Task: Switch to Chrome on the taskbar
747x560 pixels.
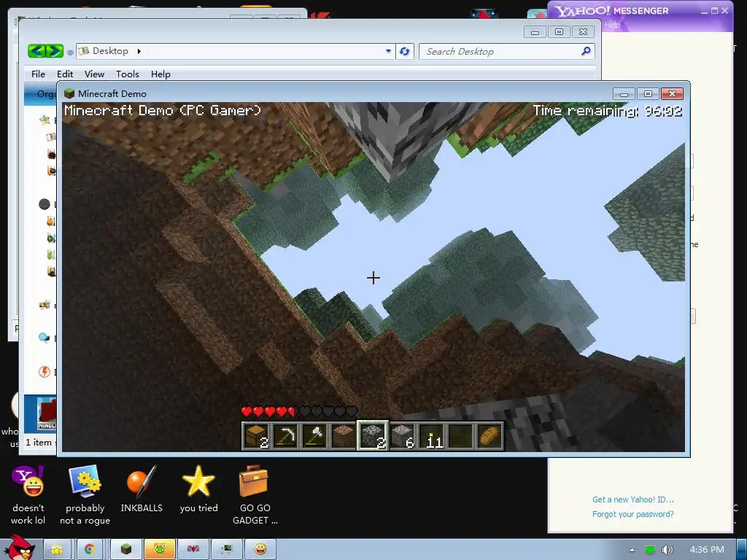Action: (89, 550)
